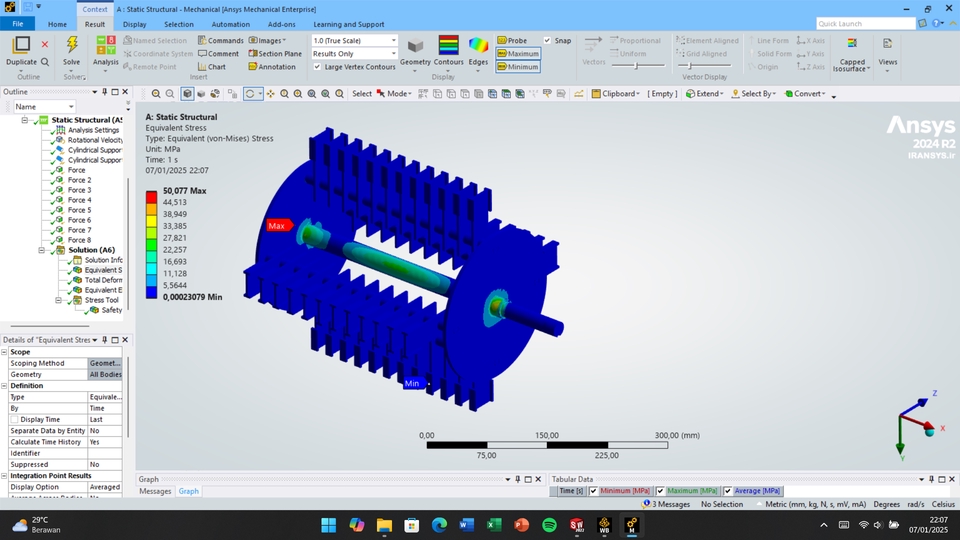Toggle the Snap checkbox
The height and width of the screenshot is (540, 960).
click(547, 40)
